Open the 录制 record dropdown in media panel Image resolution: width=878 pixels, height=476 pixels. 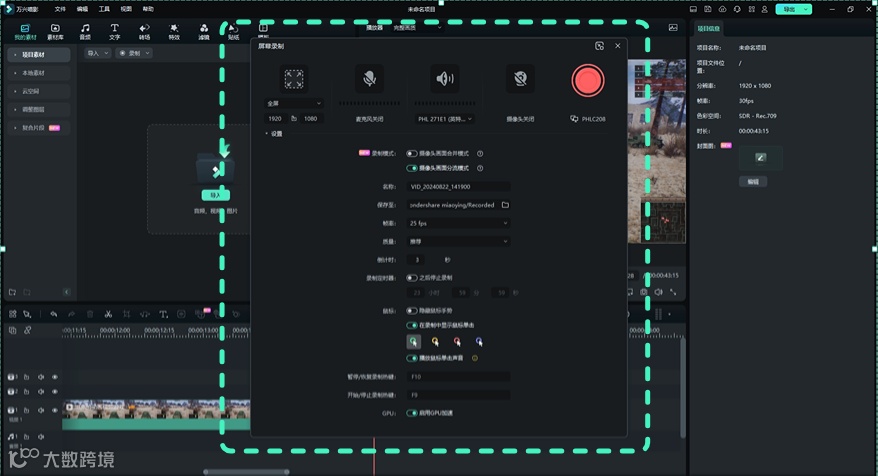pos(134,53)
